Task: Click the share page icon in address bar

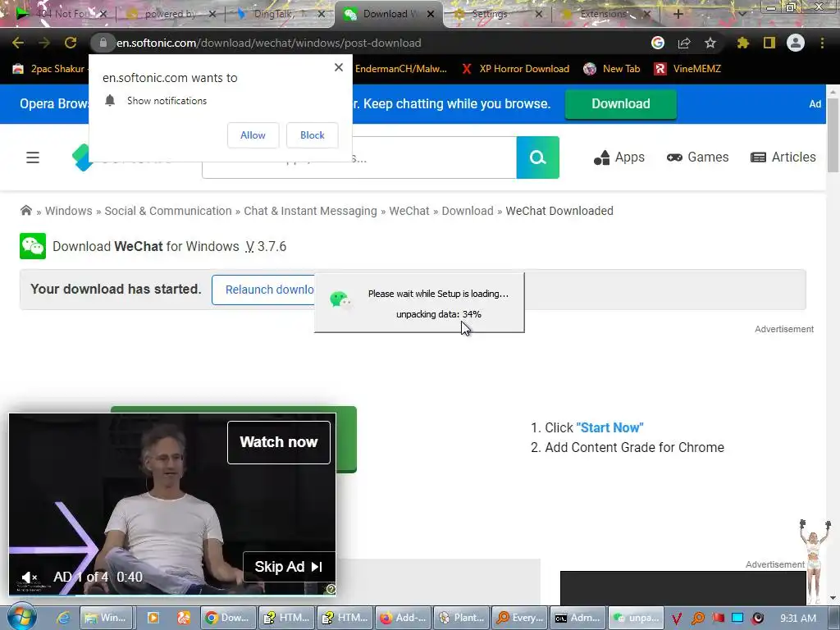Action: coord(684,43)
